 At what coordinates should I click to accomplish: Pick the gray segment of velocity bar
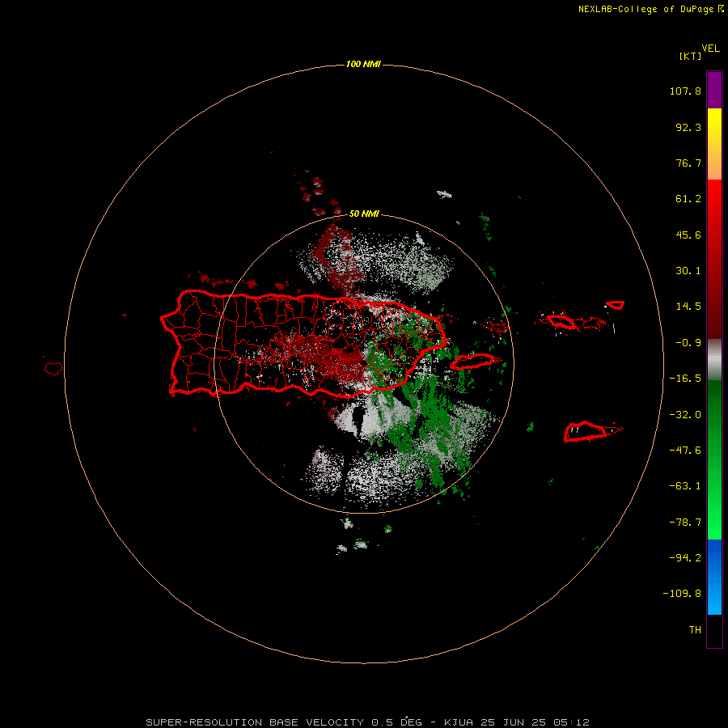(x=714, y=360)
